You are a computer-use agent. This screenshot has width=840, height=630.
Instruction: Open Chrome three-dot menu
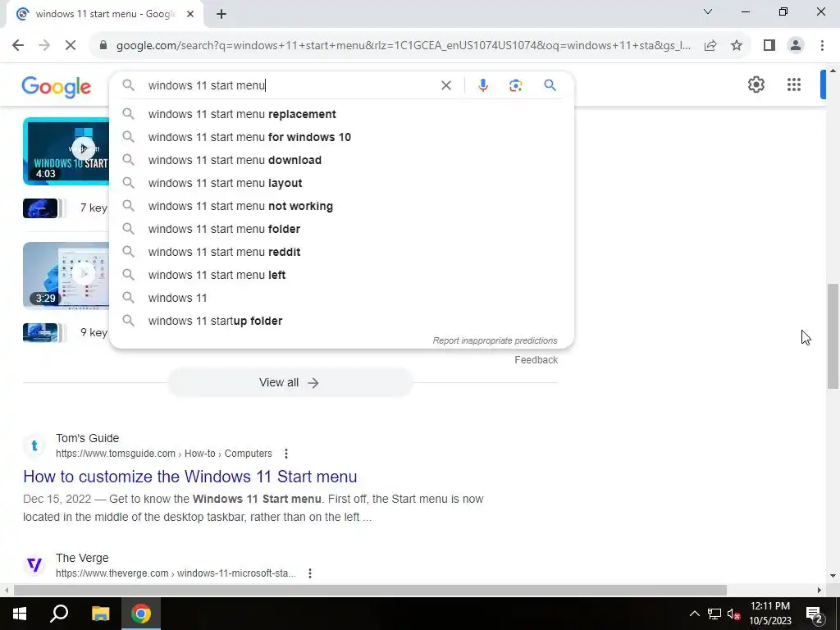point(822,45)
